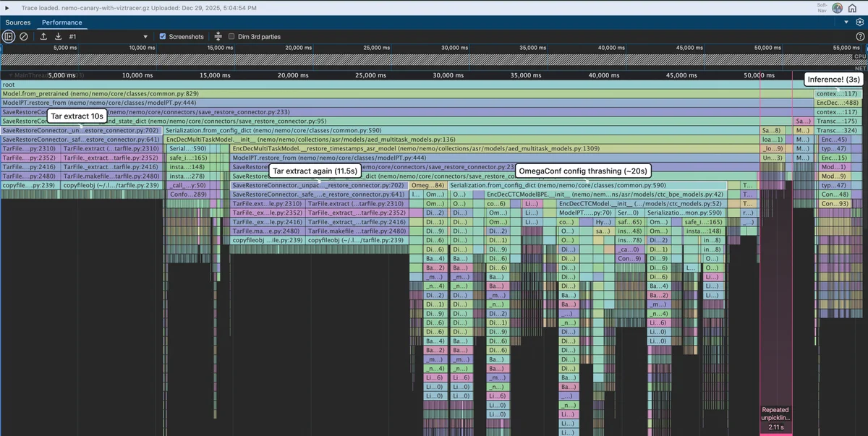Click the home icon in the top bar
The width and height of the screenshot is (868, 436).
853,8
